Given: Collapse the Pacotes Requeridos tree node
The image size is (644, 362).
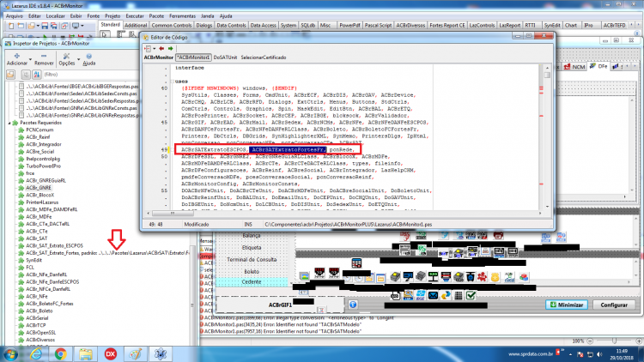Looking at the screenshot, I should click(9, 123).
